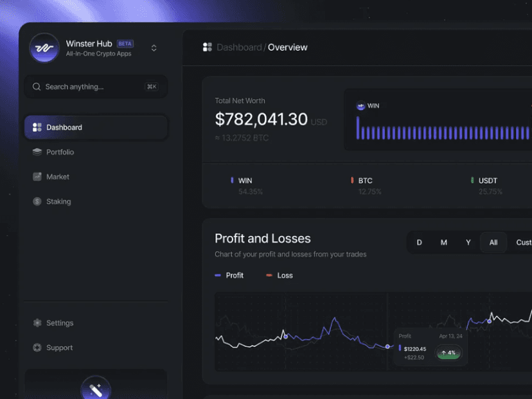
Task: Expand the Winster Hub workspace switcher
Action: pos(154,48)
